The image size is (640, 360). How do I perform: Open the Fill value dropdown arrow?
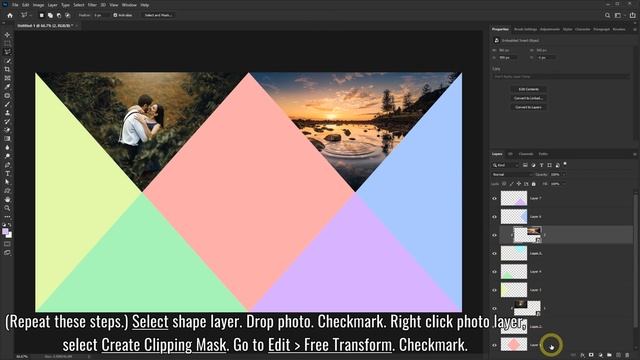tap(564, 184)
